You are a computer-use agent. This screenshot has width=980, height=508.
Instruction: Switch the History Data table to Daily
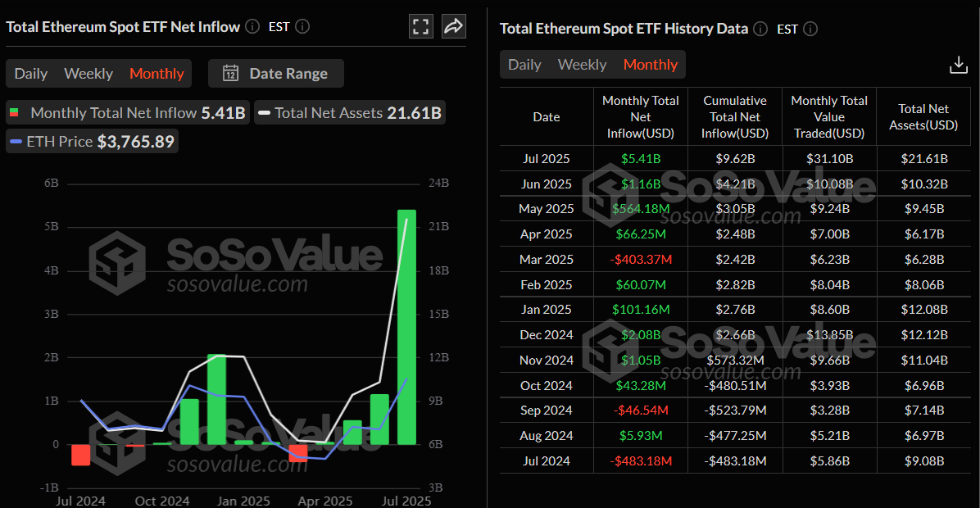[x=524, y=64]
